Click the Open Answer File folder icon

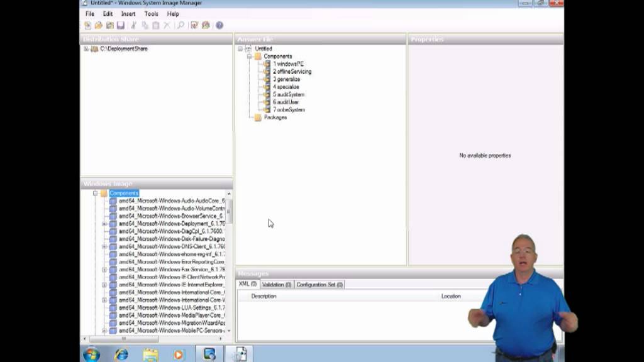pos(99,25)
